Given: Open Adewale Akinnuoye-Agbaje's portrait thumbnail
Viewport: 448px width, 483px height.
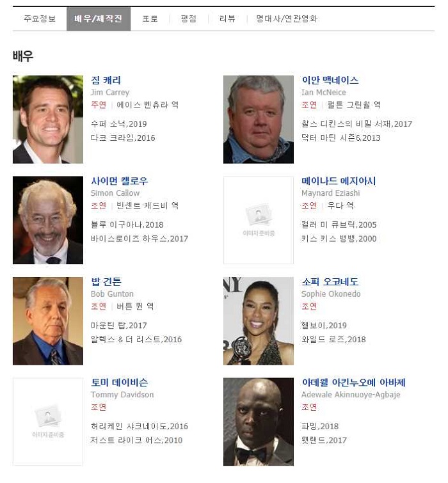Looking at the screenshot, I should (258, 422).
